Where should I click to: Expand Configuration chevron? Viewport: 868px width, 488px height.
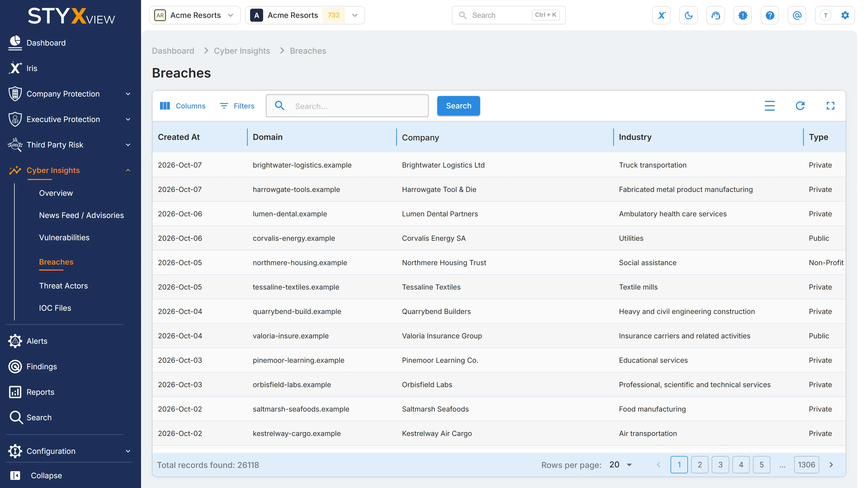pos(128,451)
